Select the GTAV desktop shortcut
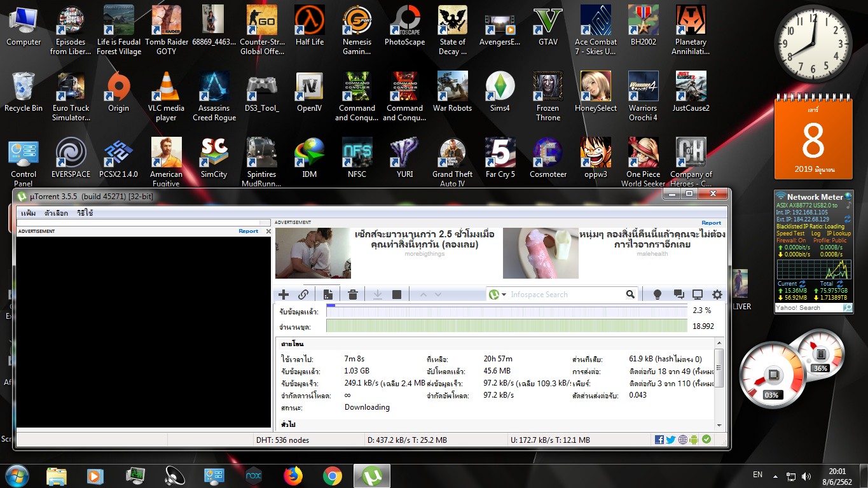This screenshot has height=488, width=868. (548, 25)
